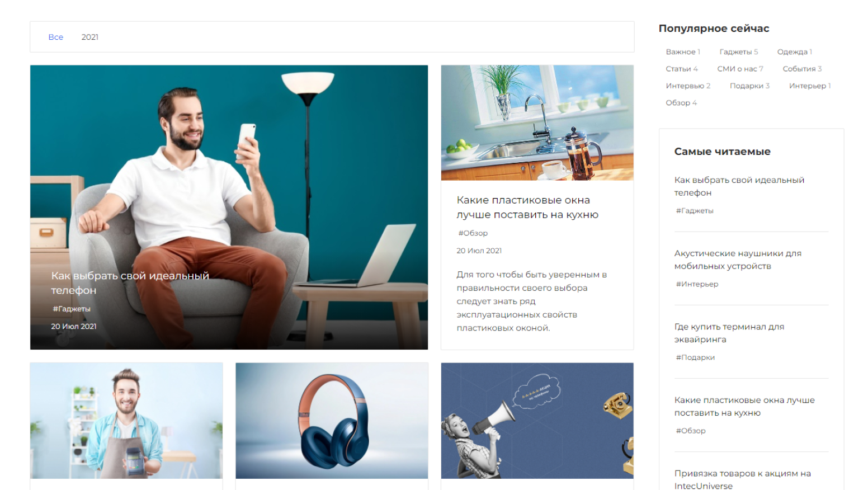The width and height of the screenshot is (868, 490).
Task: Open Акустические наушники для мобильных устройств article
Action: (x=737, y=260)
